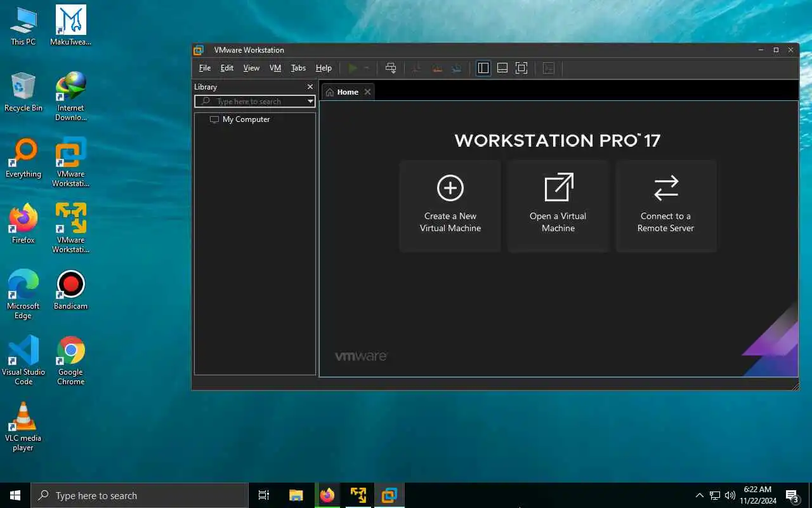Toggle the Library sidebar view button
Viewport: 812px width, 508px height.
click(483, 68)
